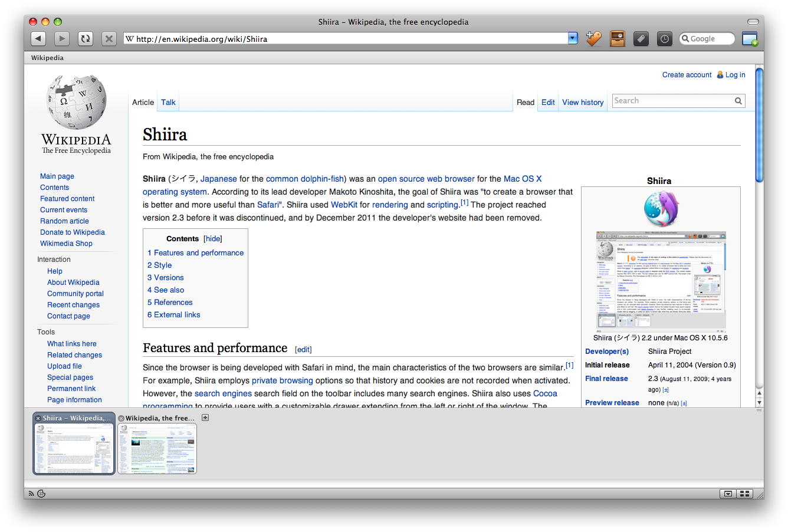Open the Random article link

coord(64,221)
